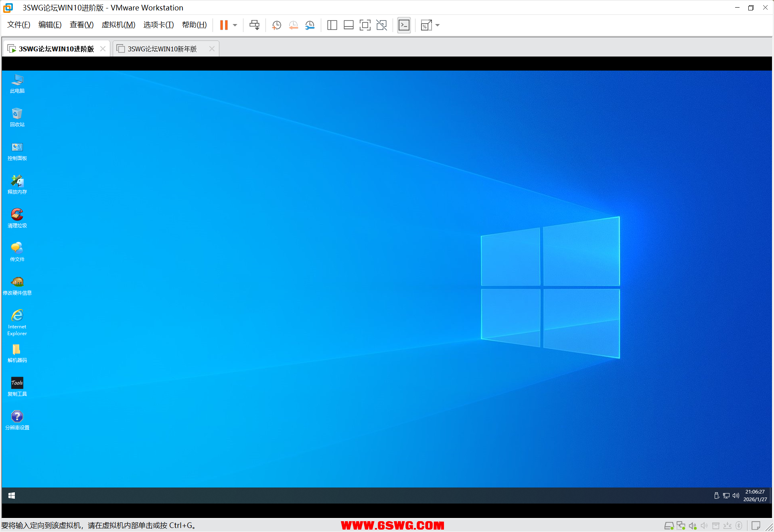This screenshot has height=532, width=774.
Task: Open the 选项卡(T) menu
Action: (x=158, y=25)
